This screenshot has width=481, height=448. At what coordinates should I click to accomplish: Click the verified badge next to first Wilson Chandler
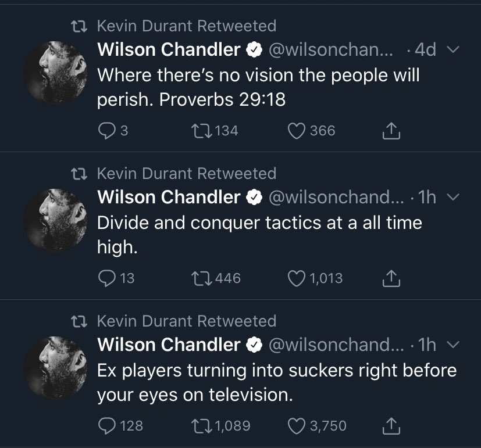(x=254, y=50)
